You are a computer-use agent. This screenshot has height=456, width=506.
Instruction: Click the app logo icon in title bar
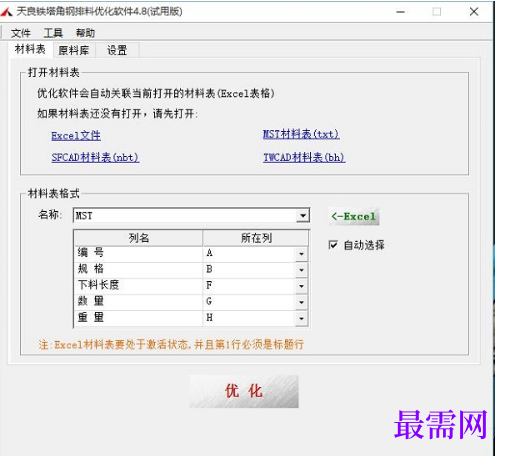[7, 12]
